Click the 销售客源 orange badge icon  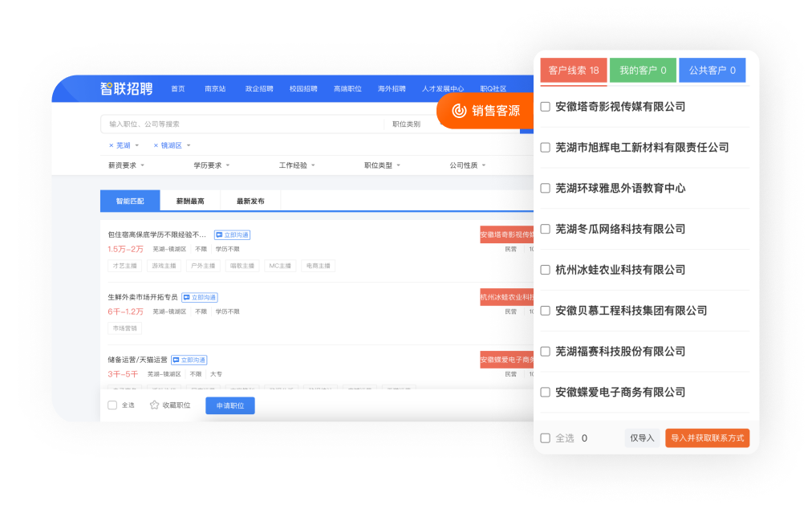459,111
